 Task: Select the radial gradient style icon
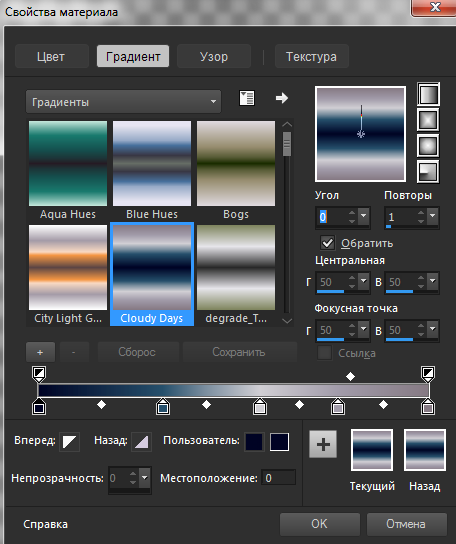428,171
